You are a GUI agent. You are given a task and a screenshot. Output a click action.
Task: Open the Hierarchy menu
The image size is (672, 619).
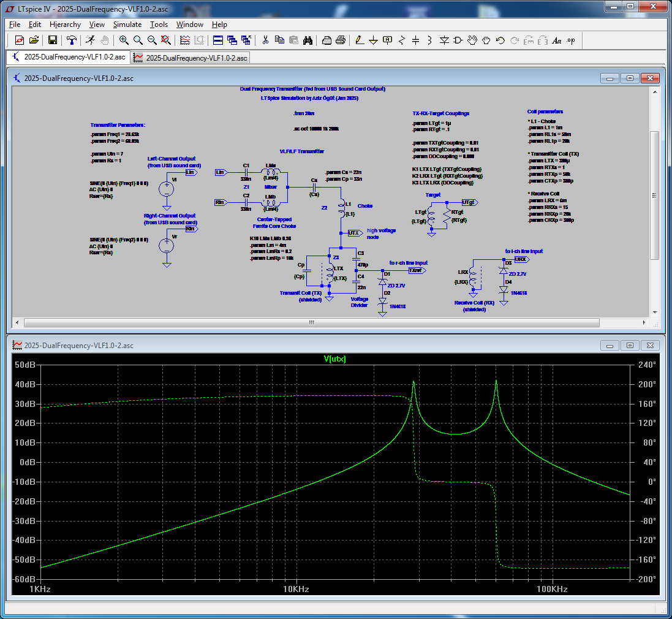tap(65, 25)
